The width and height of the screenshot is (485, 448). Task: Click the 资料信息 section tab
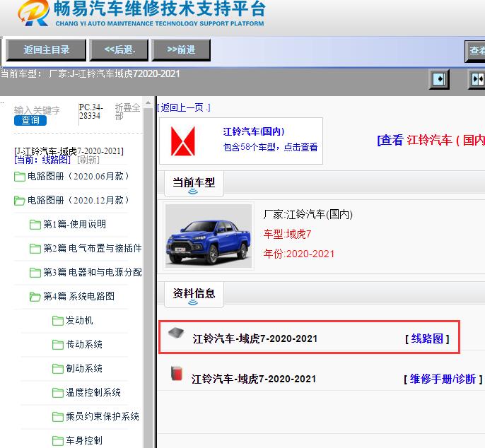pyautogui.click(x=194, y=295)
